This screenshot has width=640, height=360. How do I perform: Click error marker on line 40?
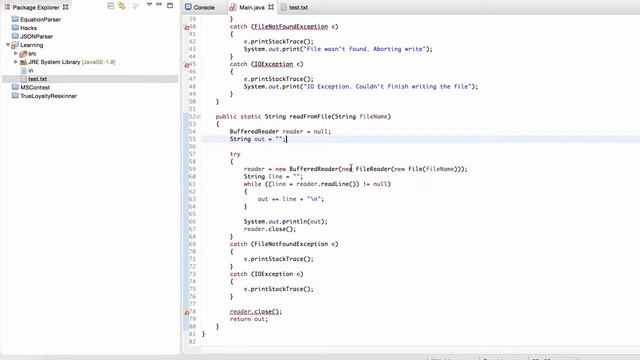point(187,27)
